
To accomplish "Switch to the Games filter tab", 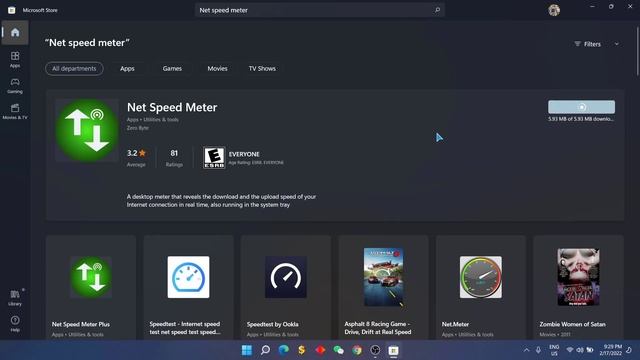I will [x=172, y=69].
